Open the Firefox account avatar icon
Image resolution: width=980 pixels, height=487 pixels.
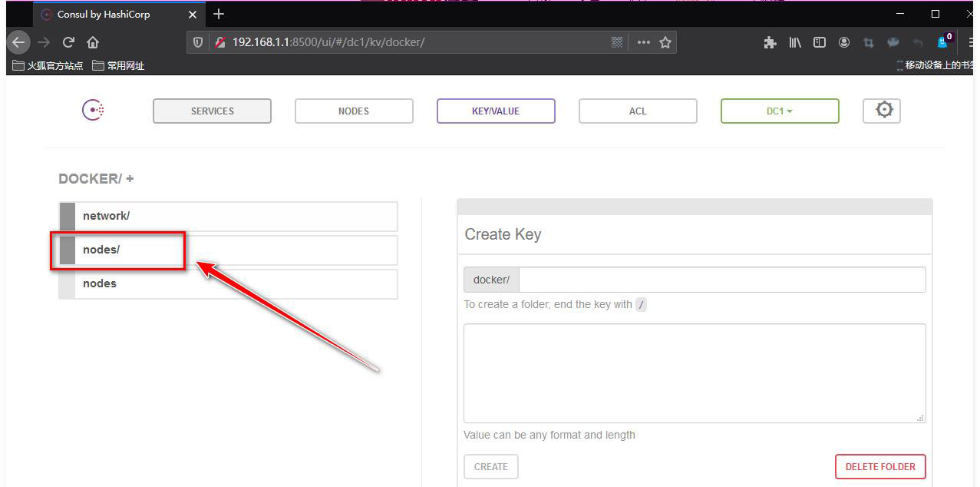844,42
